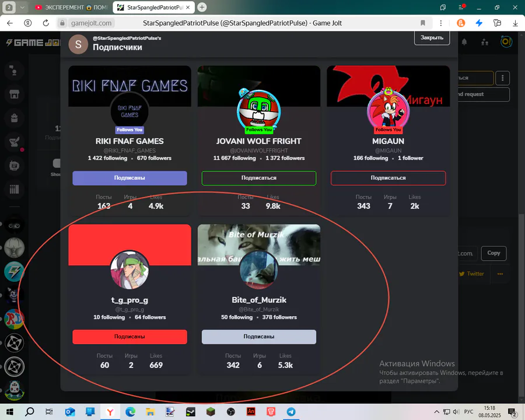Unfollow t_g_pro_g via Подписаны button
This screenshot has height=420, width=525.
(129, 337)
